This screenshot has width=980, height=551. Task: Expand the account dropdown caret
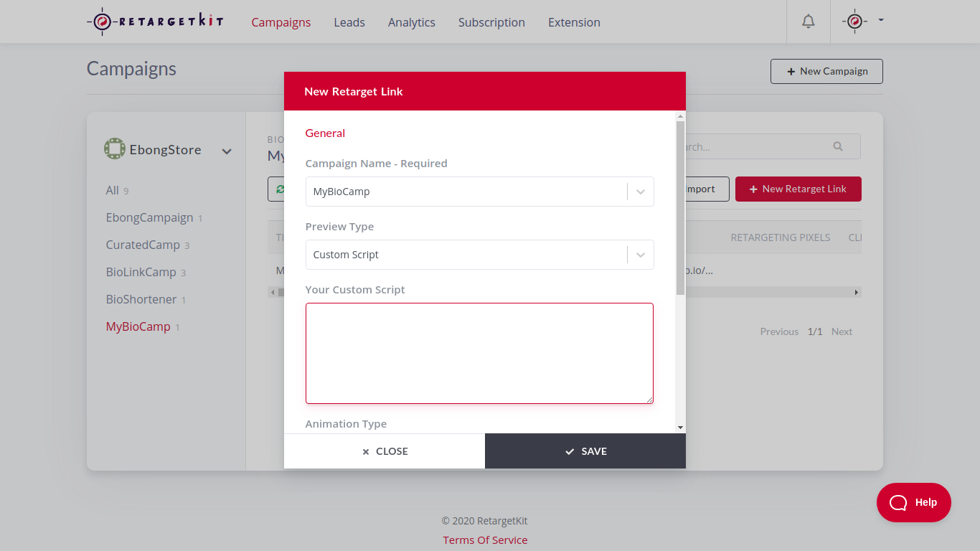point(881,20)
